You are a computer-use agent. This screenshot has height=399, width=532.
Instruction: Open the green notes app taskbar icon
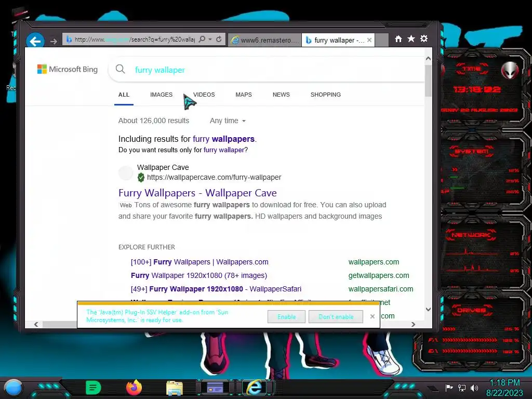(94, 388)
